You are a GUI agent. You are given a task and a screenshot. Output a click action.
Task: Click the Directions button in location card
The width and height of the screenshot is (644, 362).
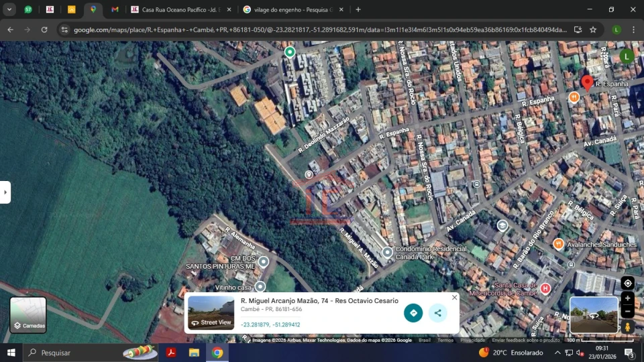click(413, 312)
